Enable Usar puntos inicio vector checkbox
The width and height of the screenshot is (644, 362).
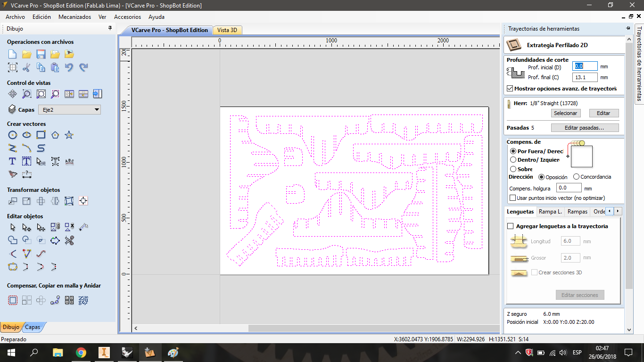(513, 198)
